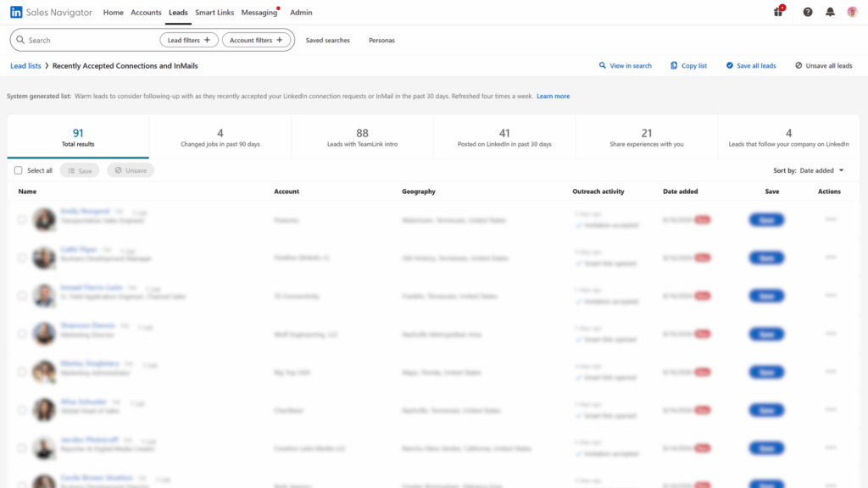Click the Geography column header
Viewport: 868px width, 488px height.
pos(419,191)
